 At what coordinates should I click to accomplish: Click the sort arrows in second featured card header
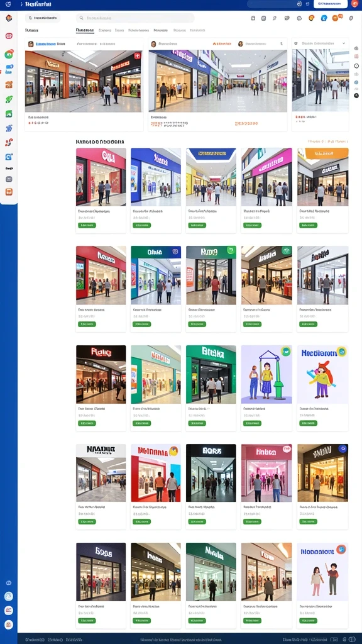(x=282, y=43)
